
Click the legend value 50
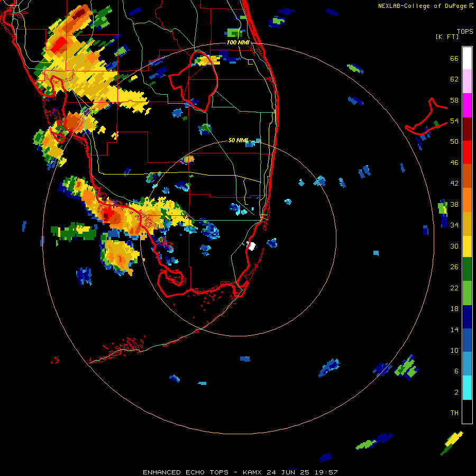[x=454, y=142]
